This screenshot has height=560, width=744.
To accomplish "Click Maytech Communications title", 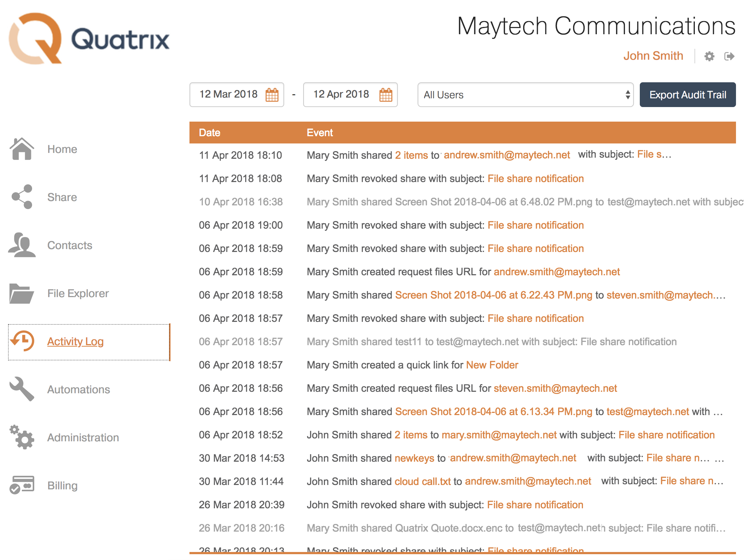I will coord(596,26).
